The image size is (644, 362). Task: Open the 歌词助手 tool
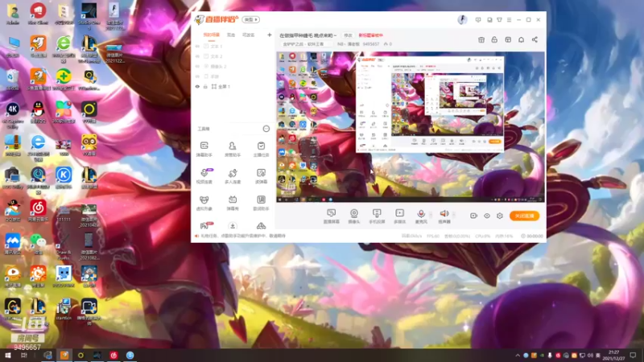pyautogui.click(x=261, y=203)
